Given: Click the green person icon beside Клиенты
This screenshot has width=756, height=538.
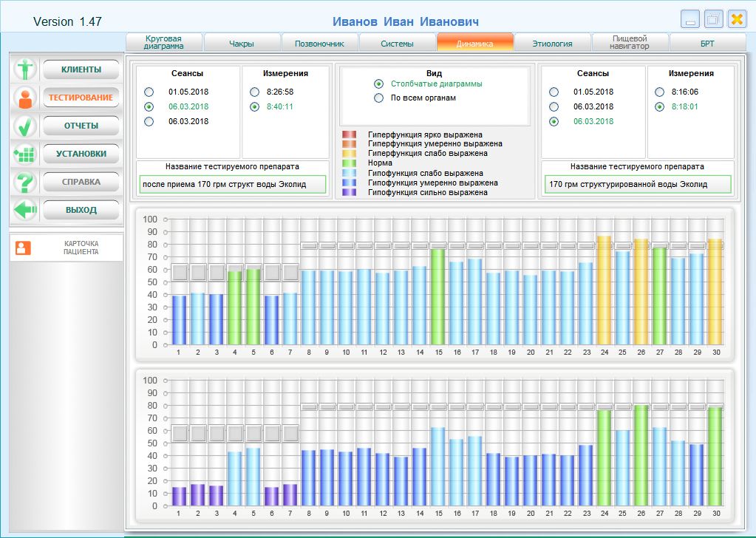Looking at the screenshot, I should click(x=26, y=69).
